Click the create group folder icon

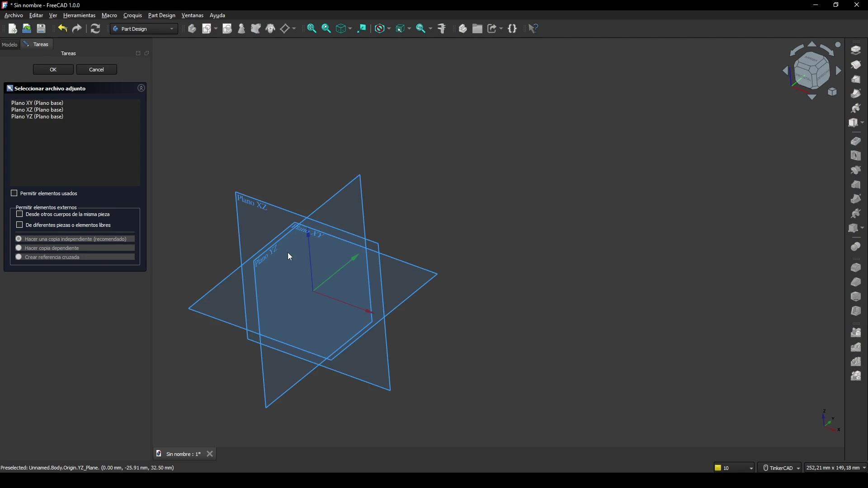click(x=478, y=29)
